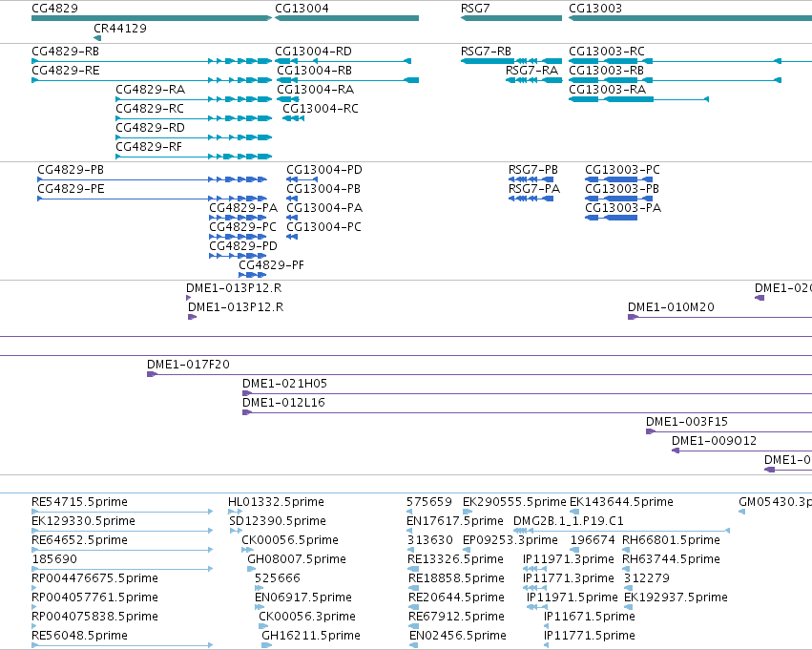Click the small CR44129 gene arrow glyph
The width and height of the screenshot is (812, 650).
(x=97, y=38)
